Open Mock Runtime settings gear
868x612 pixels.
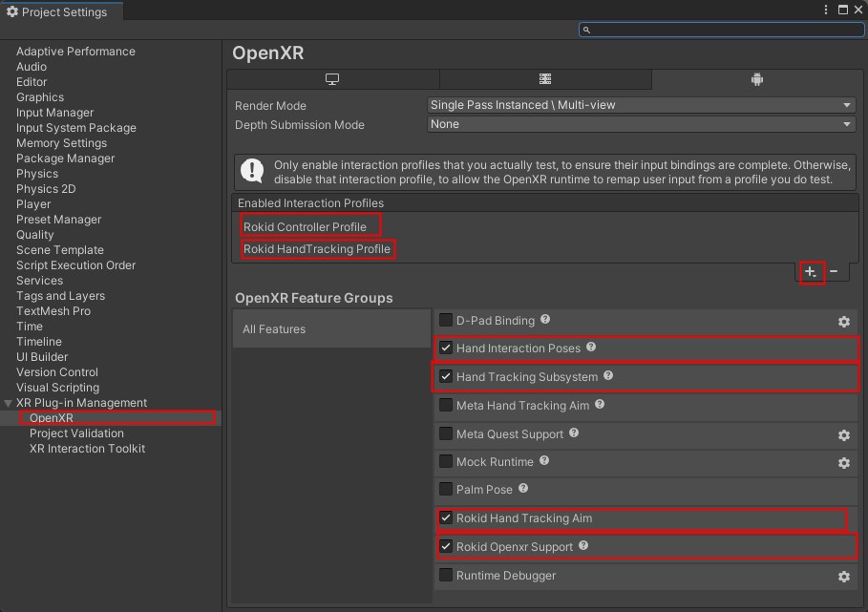[843, 463]
